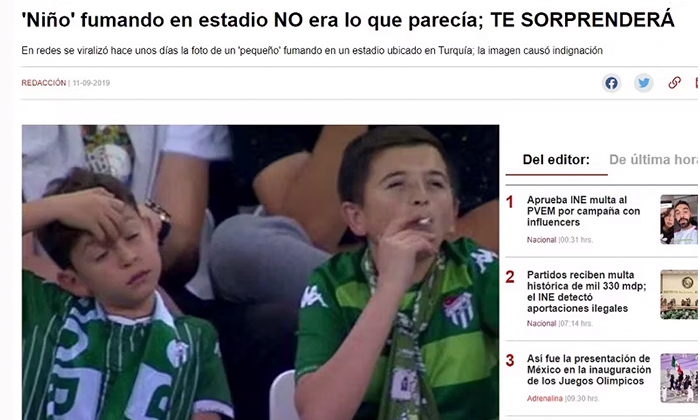Click the main stadium article photo
This screenshot has width=700, height=420.
(260, 272)
